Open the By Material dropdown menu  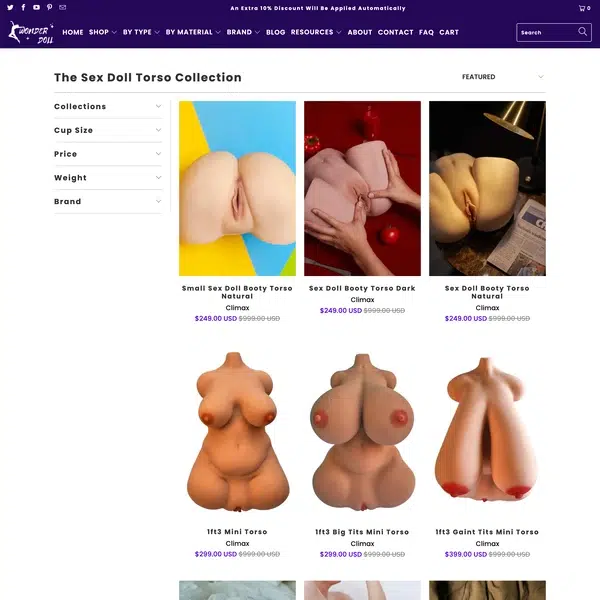pos(193,32)
